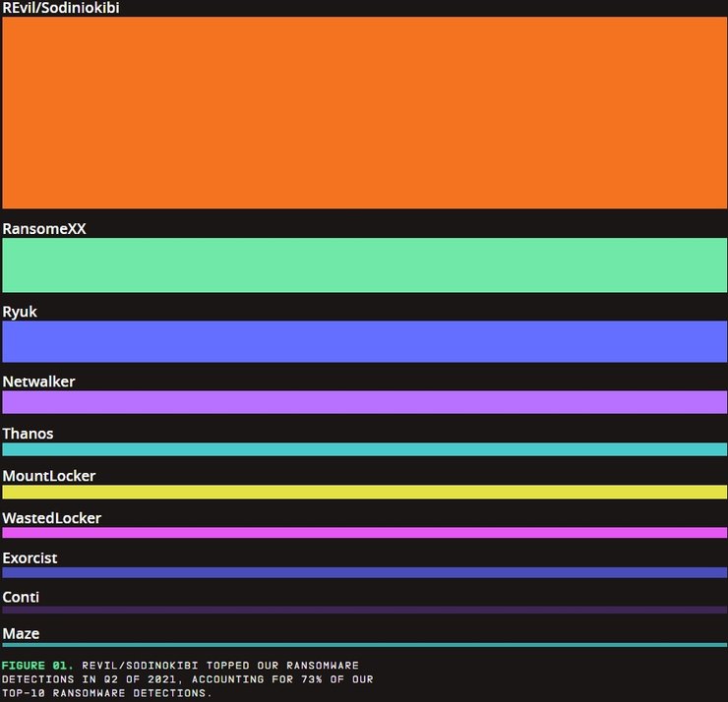Click the green RansomeXX bar
This screenshot has width=728, height=702.
364,264
